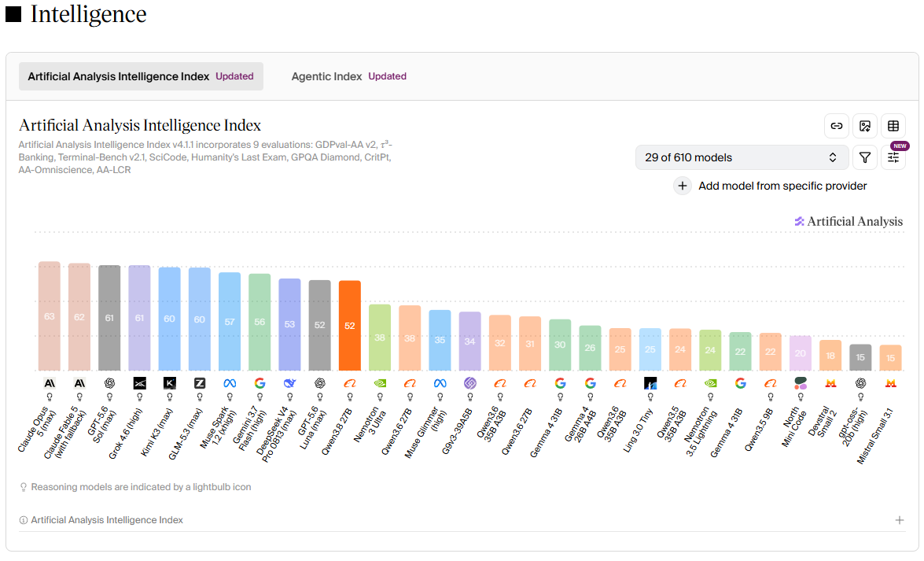The image size is (924, 561).
Task: Click chart title 'Artificial Analysis Intelligence Index'
Action: click(140, 125)
